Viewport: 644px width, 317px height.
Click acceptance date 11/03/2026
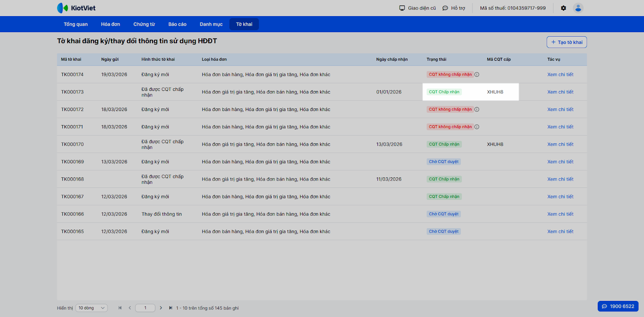tap(389, 179)
